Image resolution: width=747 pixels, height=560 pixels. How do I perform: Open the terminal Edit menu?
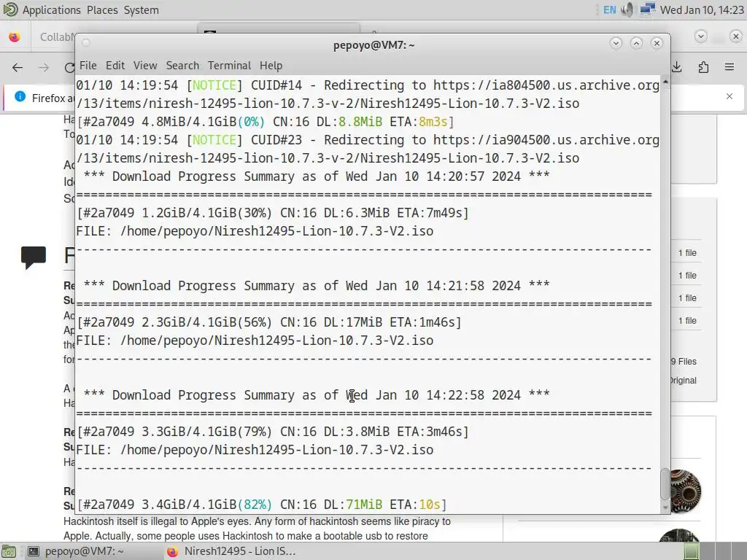point(115,65)
